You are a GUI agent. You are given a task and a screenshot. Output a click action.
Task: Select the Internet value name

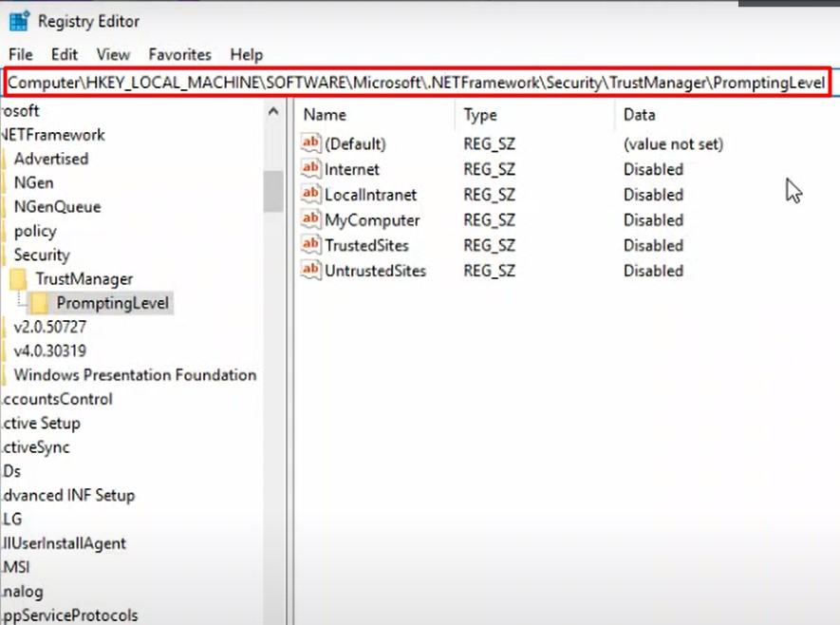pyautogui.click(x=352, y=169)
